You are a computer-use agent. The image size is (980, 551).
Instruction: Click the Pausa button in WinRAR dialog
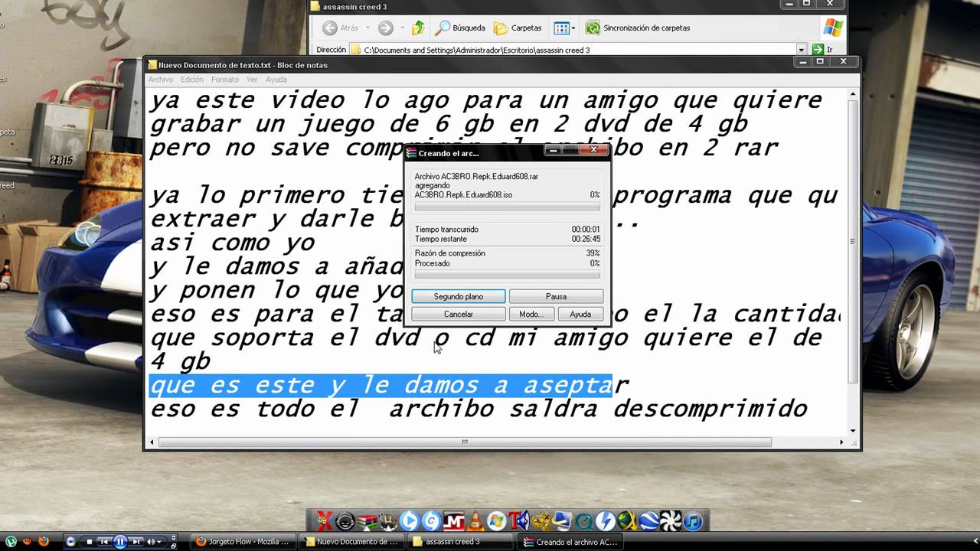pos(556,296)
